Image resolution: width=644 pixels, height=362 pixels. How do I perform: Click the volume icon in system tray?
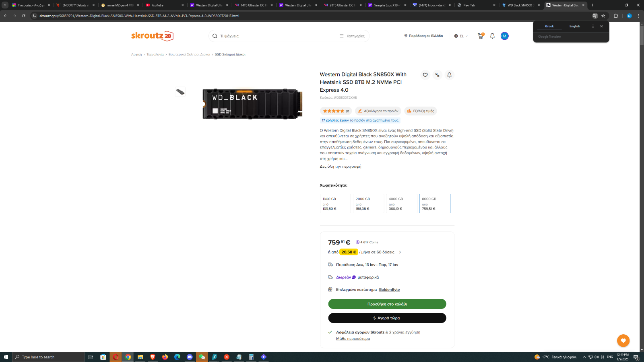tap(597, 357)
